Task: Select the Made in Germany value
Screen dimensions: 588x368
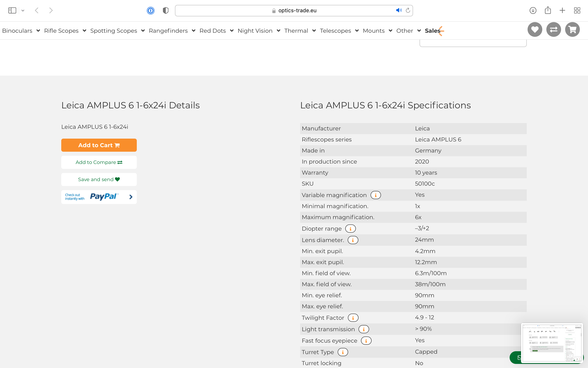Action: click(x=428, y=151)
